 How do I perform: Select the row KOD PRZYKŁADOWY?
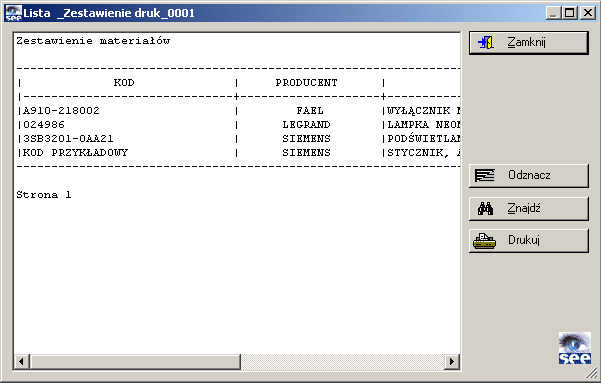[x=75, y=153]
